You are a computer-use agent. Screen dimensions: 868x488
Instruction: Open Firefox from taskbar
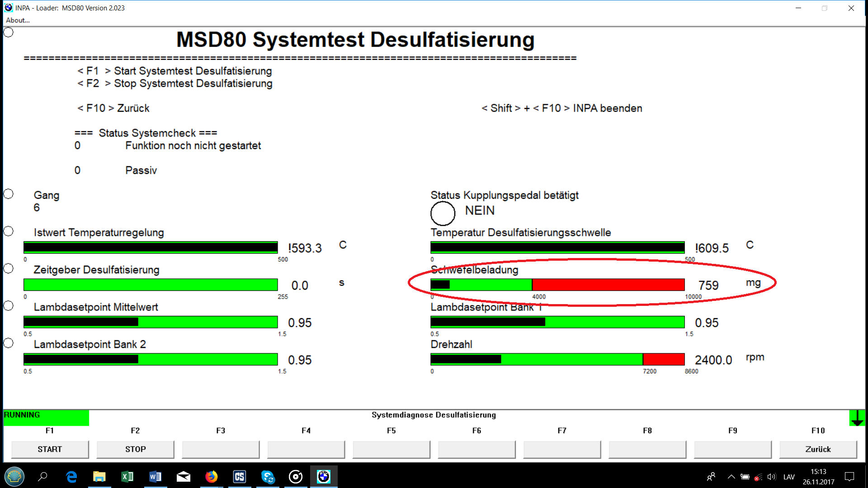pyautogui.click(x=211, y=476)
